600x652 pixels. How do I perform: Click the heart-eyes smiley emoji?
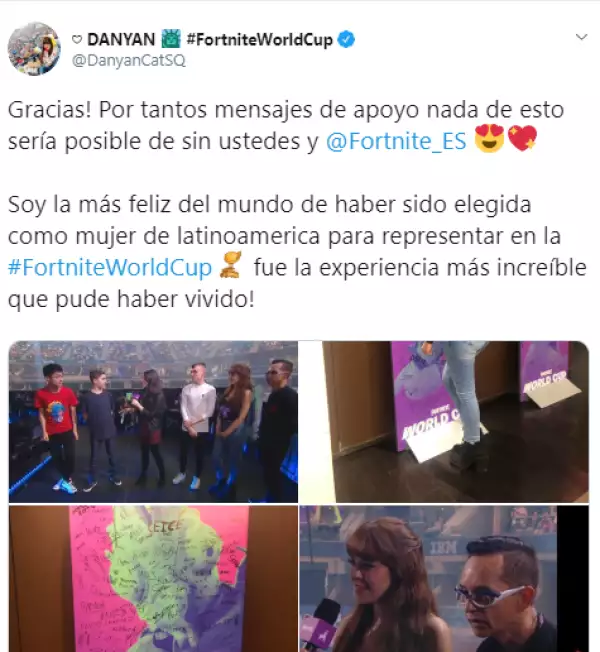click(489, 139)
